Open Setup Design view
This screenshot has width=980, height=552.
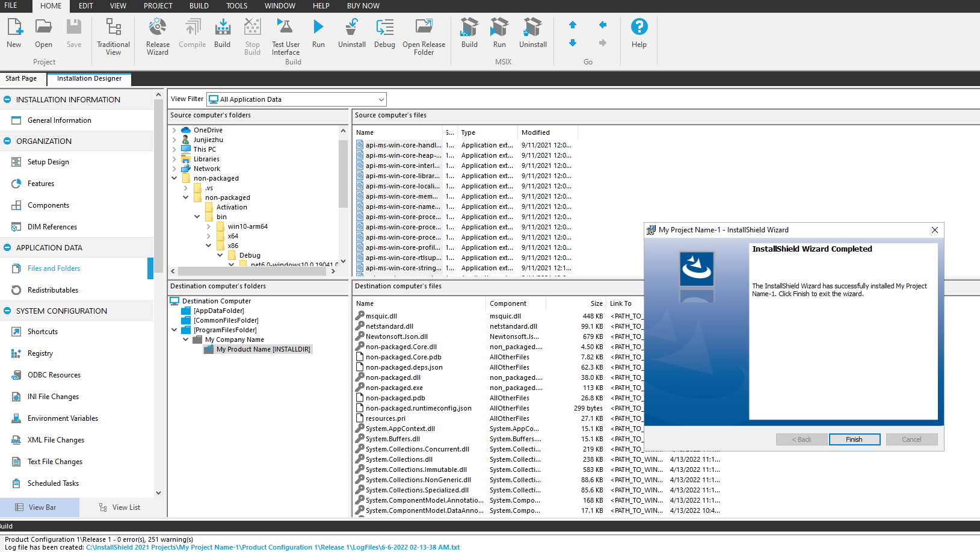click(x=48, y=162)
